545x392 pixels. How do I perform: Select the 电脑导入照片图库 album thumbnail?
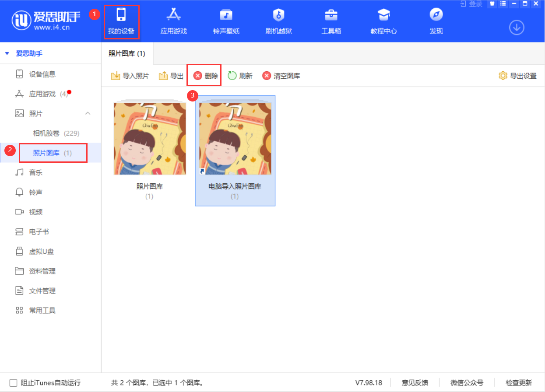point(235,138)
